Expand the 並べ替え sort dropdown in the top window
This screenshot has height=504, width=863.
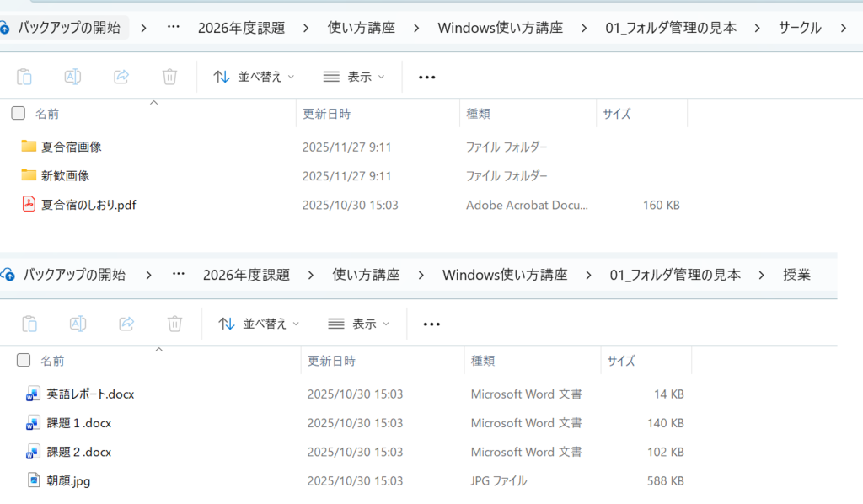[x=254, y=77]
